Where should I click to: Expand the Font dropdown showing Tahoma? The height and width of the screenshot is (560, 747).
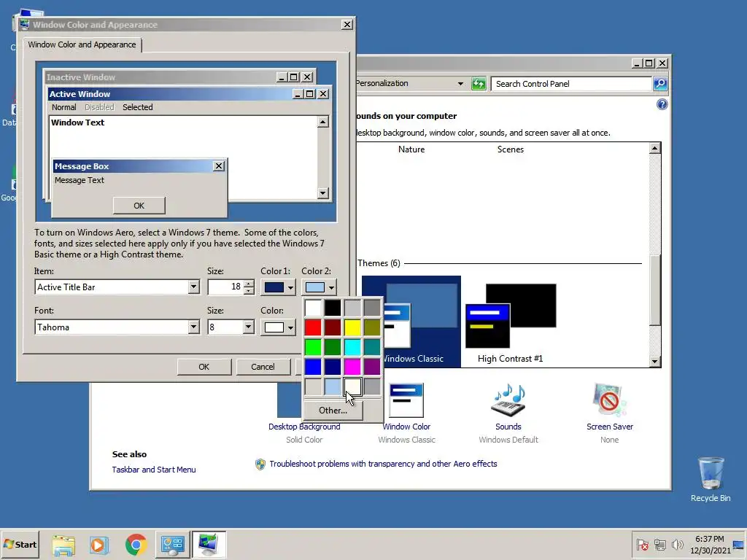click(193, 327)
